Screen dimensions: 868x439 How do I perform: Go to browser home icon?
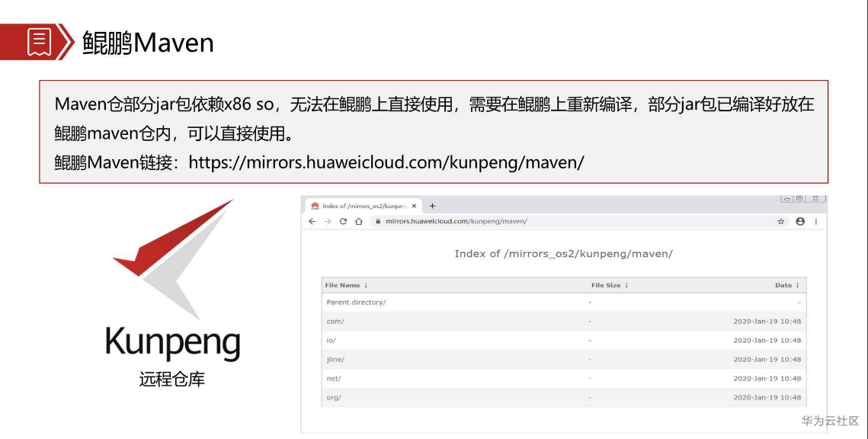tap(359, 222)
